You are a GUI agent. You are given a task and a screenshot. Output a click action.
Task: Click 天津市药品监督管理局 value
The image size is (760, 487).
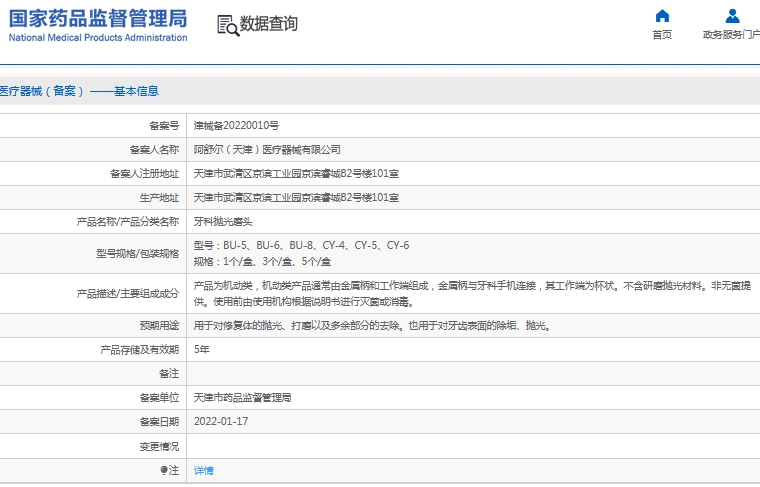click(242, 398)
